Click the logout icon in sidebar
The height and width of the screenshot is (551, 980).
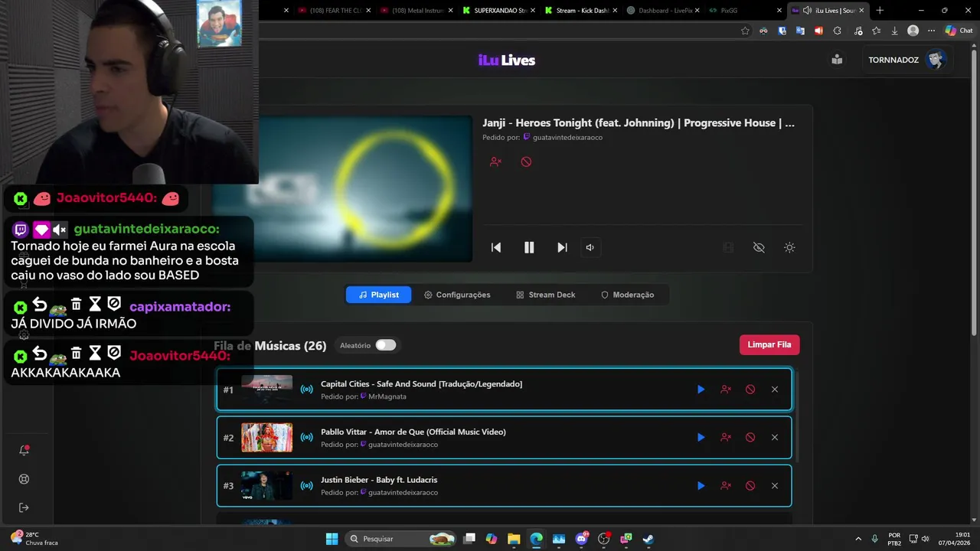coord(24,507)
